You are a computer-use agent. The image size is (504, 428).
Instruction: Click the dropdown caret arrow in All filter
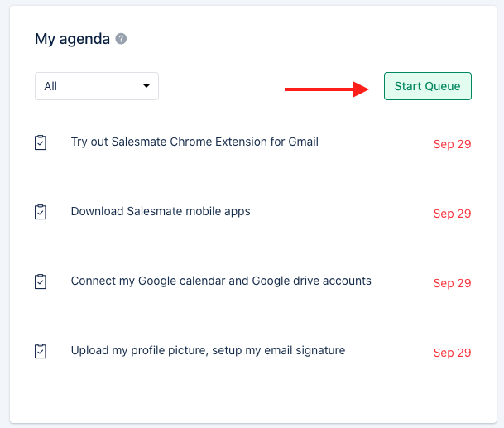point(146,86)
